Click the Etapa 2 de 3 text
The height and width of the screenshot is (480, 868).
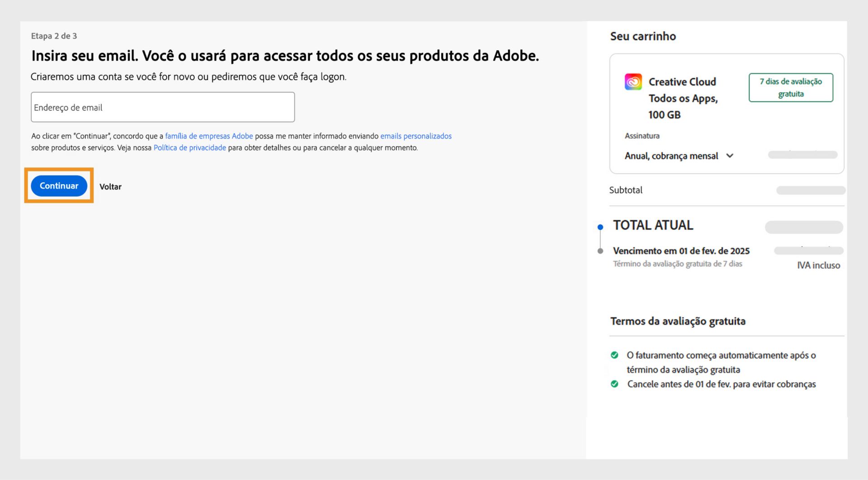[54, 36]
